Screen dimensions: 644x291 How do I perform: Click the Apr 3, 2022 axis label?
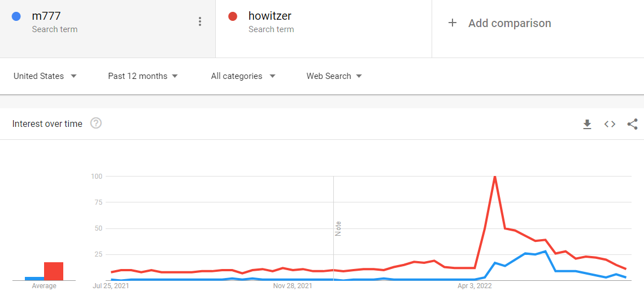pos(475,285)
